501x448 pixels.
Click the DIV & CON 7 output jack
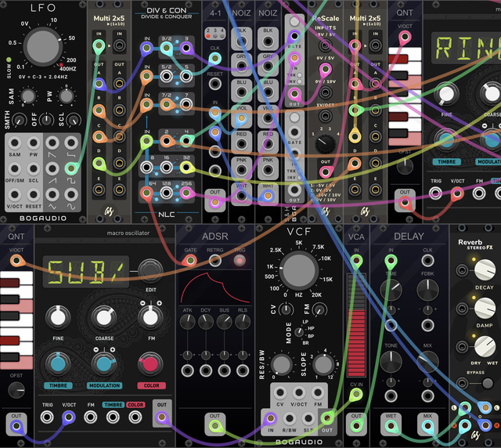(186, 104)
